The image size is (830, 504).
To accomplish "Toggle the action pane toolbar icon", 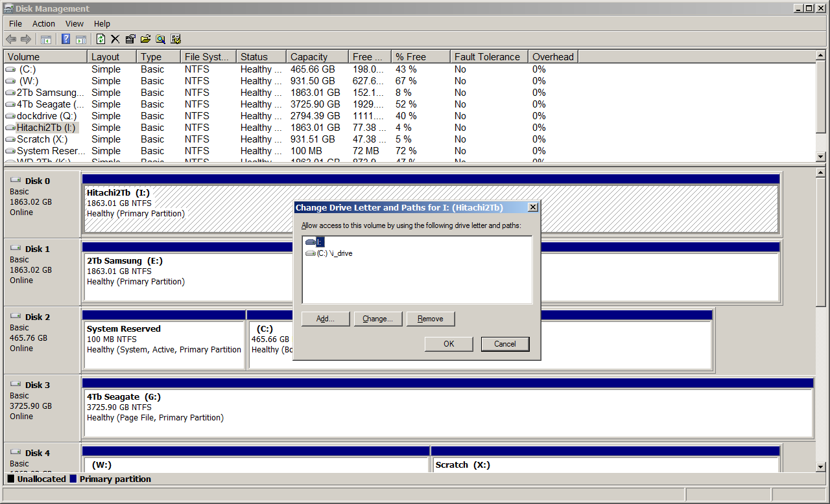I will pyautogui.click(x=81, y=39).
